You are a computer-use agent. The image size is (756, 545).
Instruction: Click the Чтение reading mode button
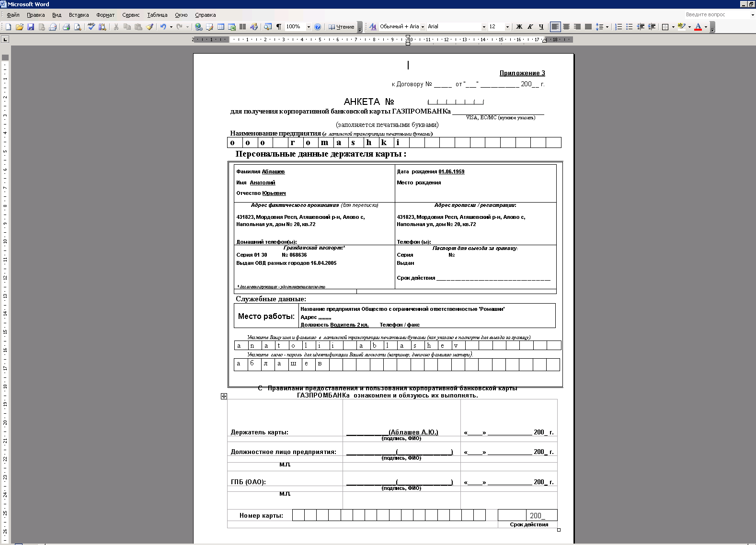click(x=341, y=27)
